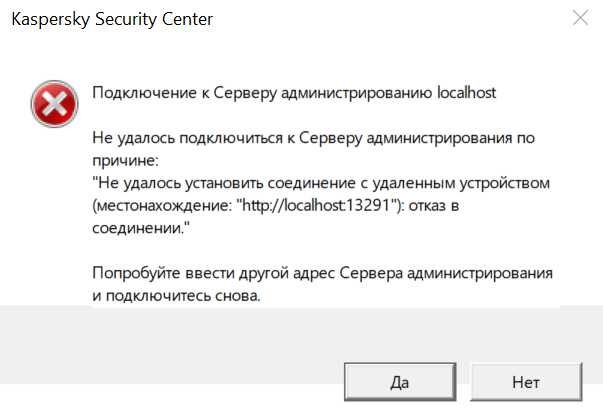This screenshot has height=409, width=603.
Task: Click the word localhost in the heading
Action: point(466,93)
